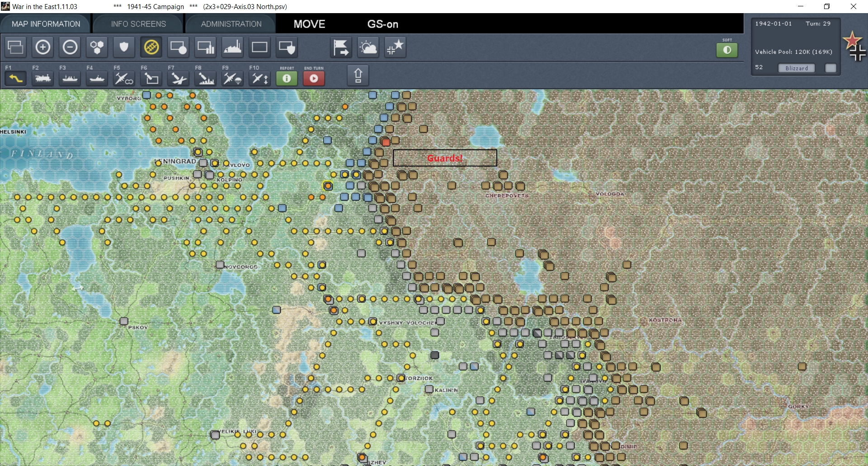This screenshot has width=868, height=466.
Task: Select the red unit counter above Guards! box
Action: tap(386, 142)
